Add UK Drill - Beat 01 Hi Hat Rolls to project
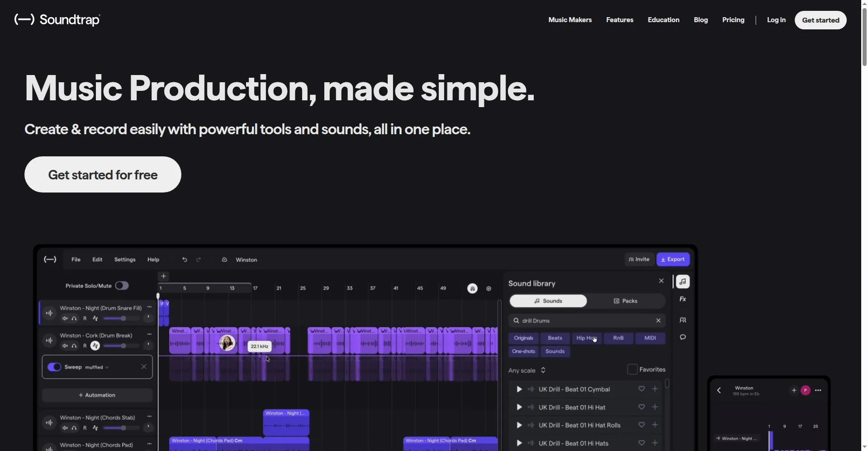The image size is (868, 451). pos(655,425)
